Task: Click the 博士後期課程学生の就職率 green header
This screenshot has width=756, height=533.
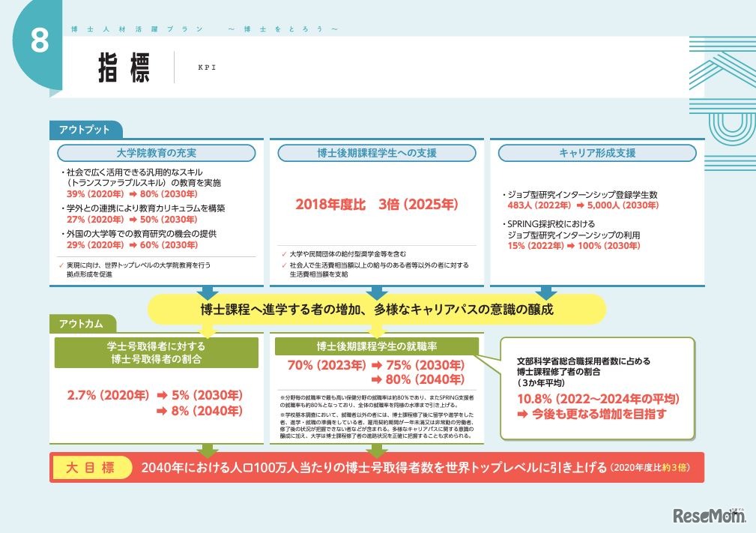Action: point(377,346)
